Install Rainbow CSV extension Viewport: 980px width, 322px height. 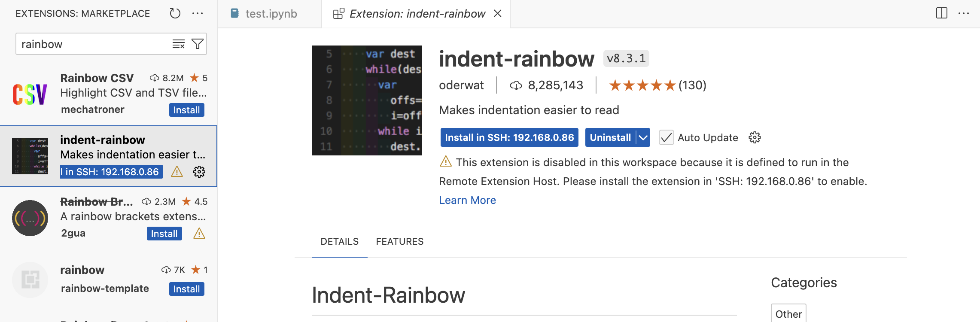[186, 110]
